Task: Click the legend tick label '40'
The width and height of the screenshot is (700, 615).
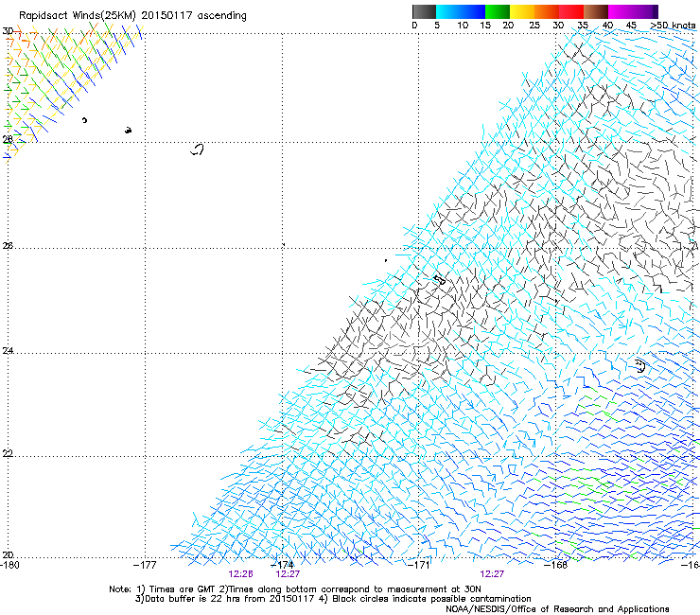Action: [x=607, y=26]
